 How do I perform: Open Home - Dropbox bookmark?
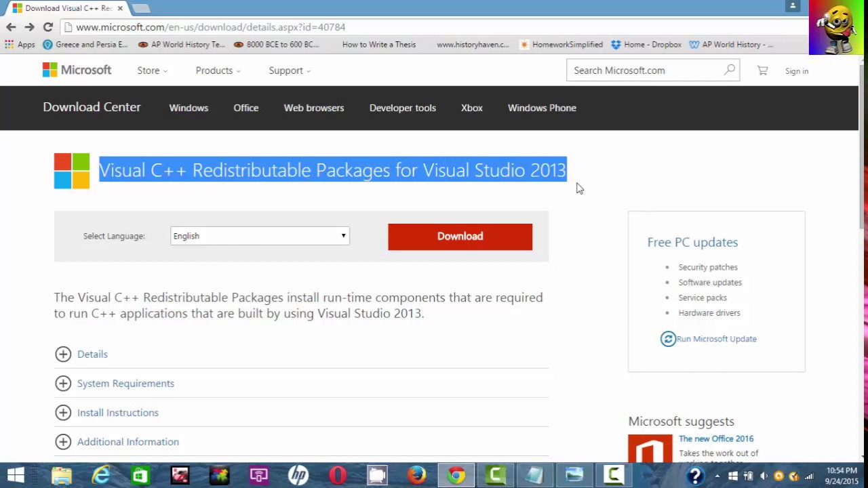(x=646, y=45)
